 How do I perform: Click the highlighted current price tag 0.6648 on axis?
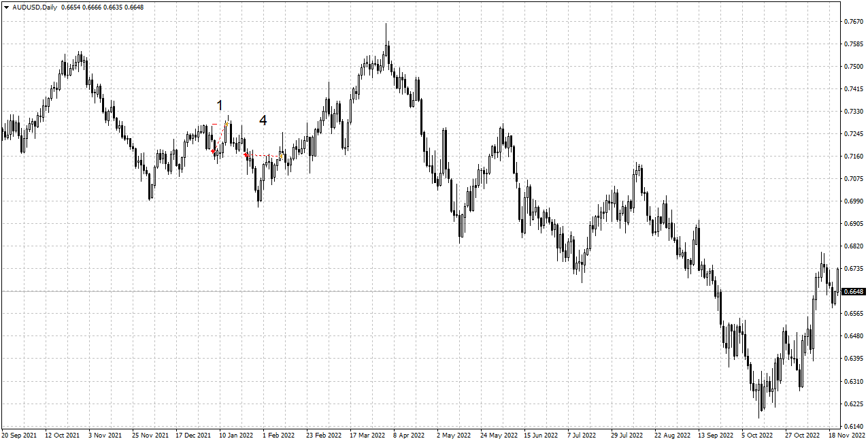pos(854,291)
